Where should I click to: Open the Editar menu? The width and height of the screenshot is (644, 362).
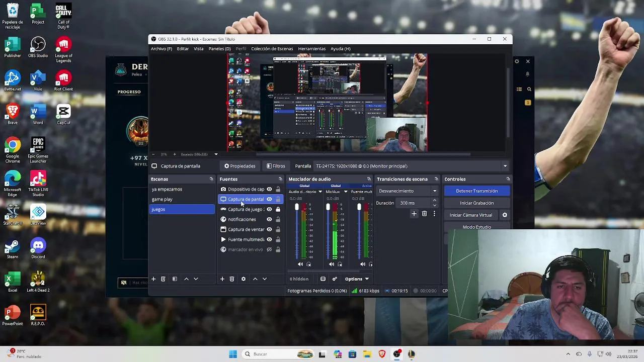pos(183,49)
